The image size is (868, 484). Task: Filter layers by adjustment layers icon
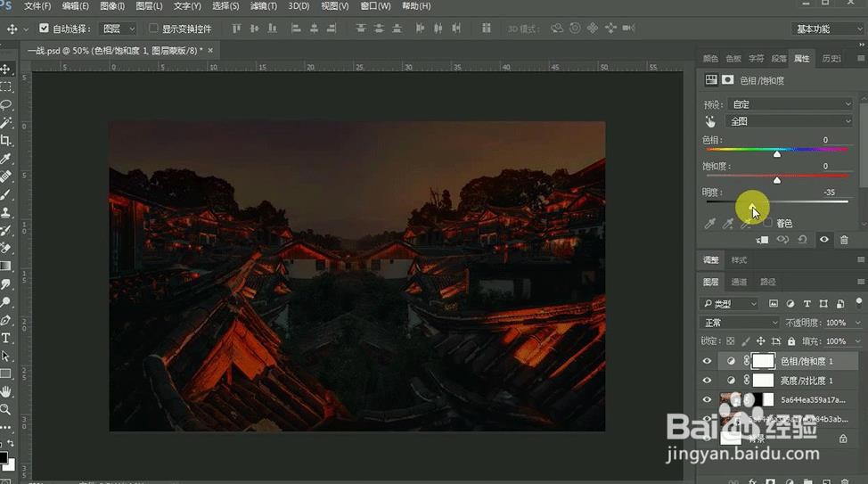click(790, 303)
